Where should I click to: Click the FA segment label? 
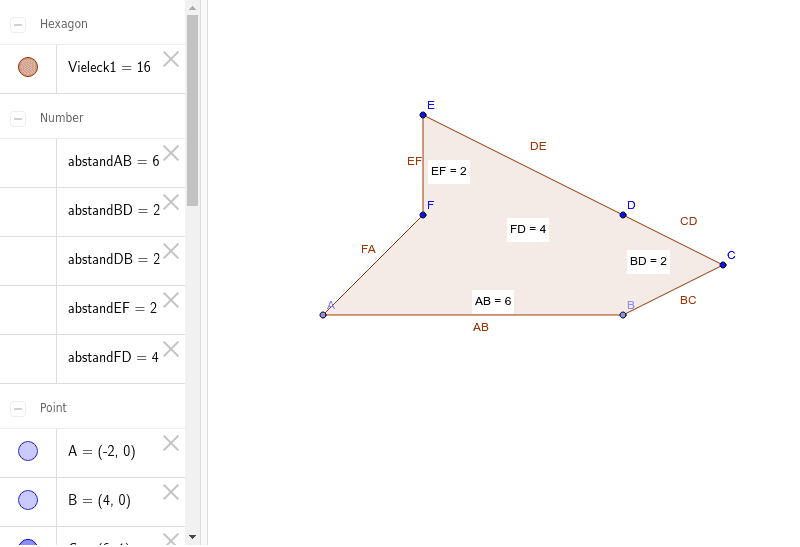[x=368, y=250]
